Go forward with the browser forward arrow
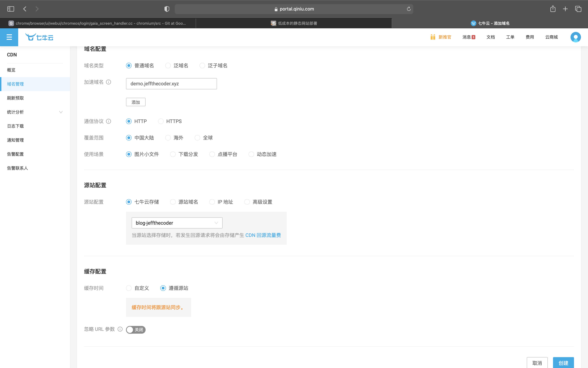This screenshot has height=368, width=588. pyautogui.click(x=37, y=9)
